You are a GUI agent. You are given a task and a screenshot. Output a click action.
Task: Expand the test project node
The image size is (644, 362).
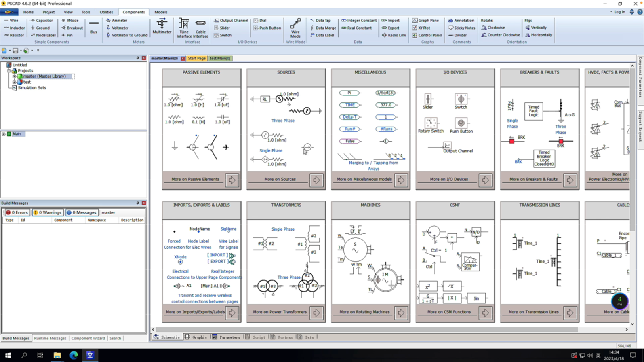coord(14,82)
